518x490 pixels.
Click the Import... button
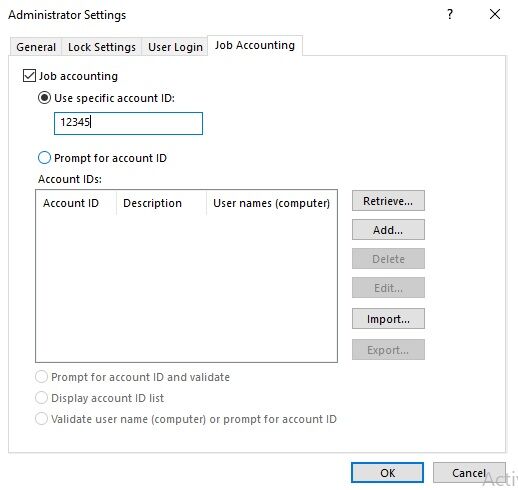coord(388,319)
